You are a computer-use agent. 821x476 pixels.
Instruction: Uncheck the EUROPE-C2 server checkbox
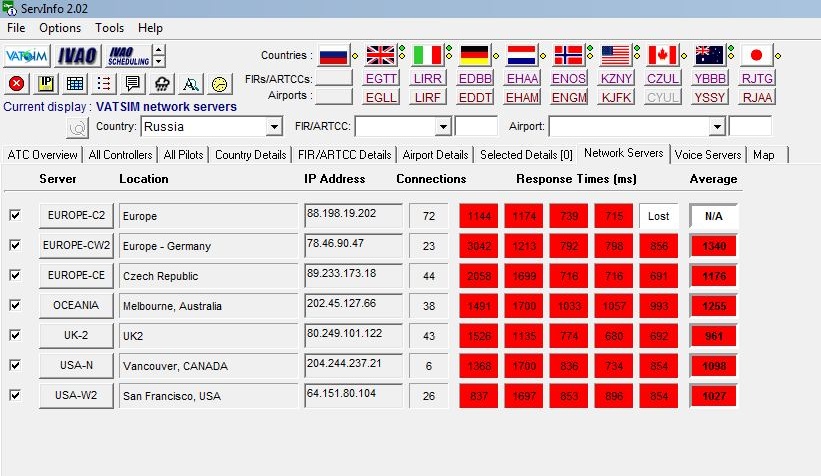[x=15, y=216]
